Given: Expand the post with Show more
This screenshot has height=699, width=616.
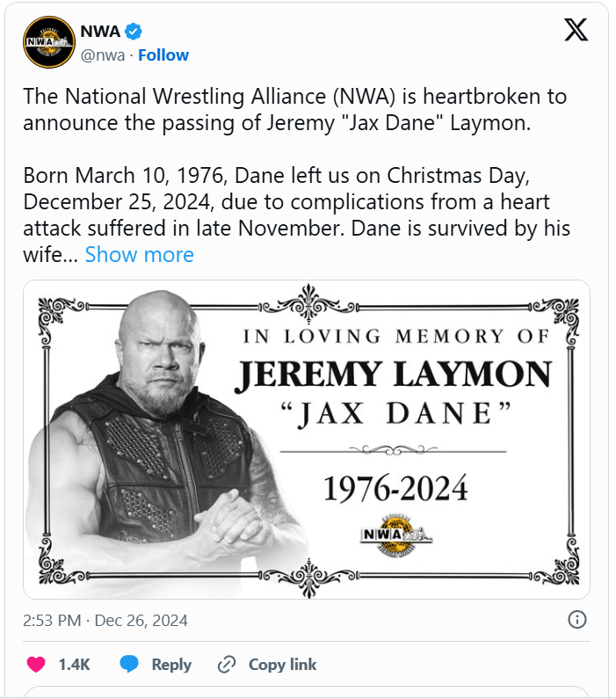Looking at the screenshot, I should (x=139, y=255).
